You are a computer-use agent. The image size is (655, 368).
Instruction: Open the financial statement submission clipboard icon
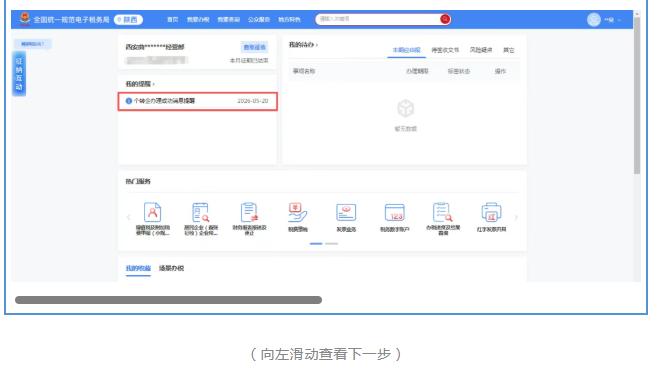(249, 212)
